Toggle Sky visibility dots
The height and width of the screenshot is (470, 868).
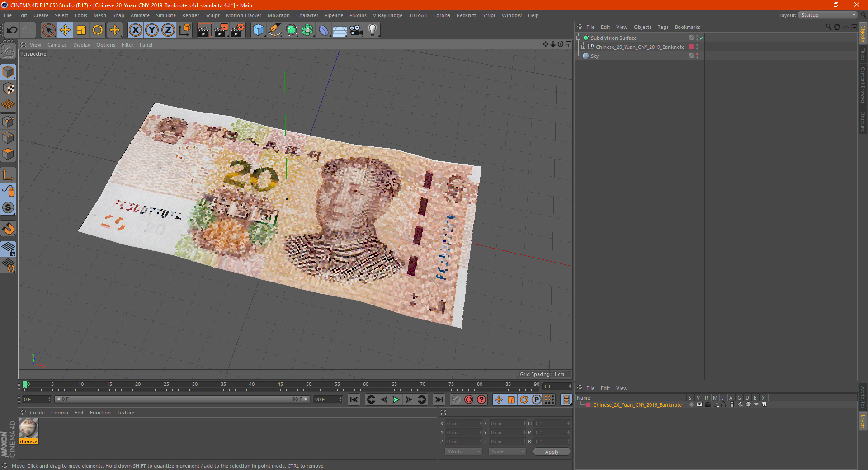697,56
